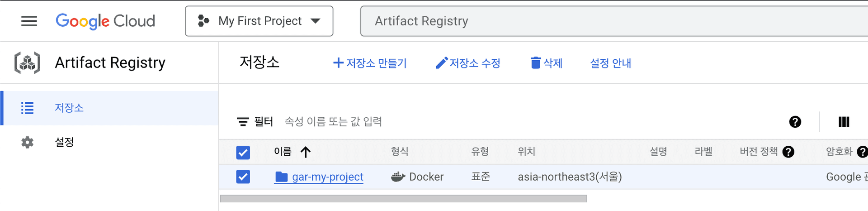Click the 저장소 만들기 button
This screenshot has height=211, width=868.
pyautogui.click(x=370, y=63)
